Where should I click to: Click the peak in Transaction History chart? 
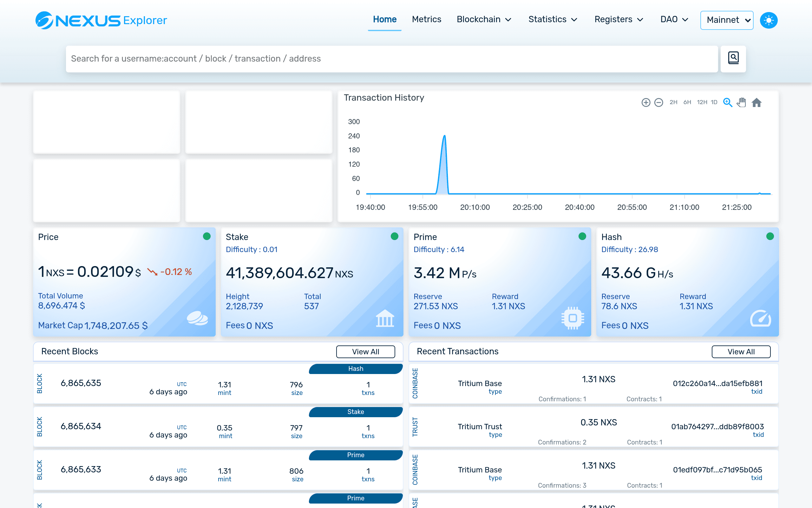[444, 136]
